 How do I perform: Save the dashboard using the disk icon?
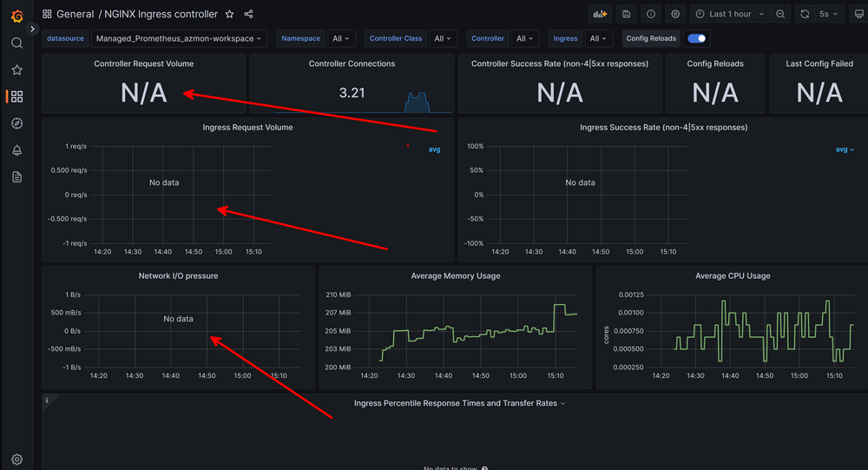[627, 14]
